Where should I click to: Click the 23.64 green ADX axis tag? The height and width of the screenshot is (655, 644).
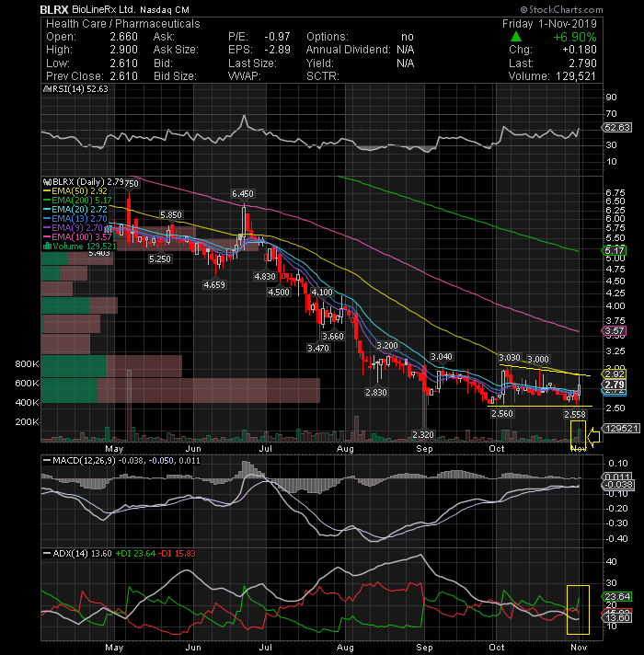616,596
